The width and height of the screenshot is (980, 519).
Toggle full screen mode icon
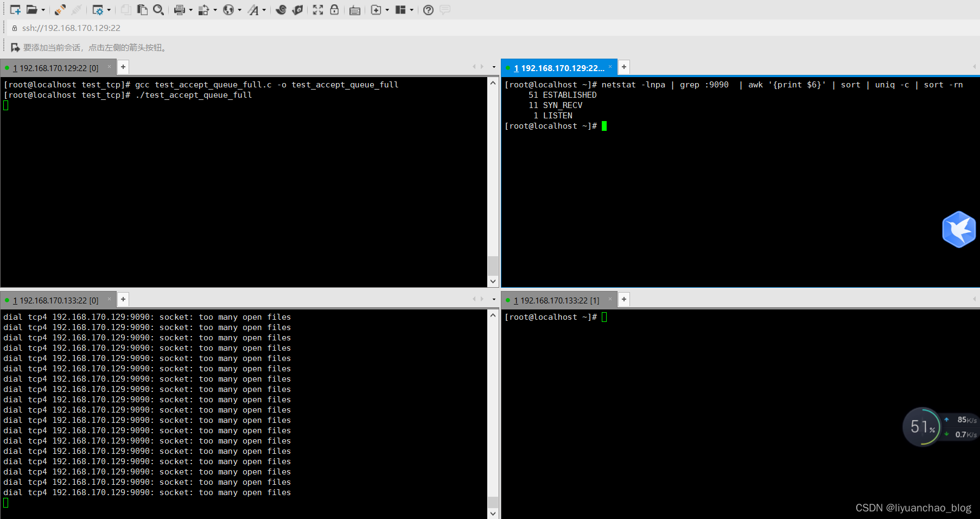[x=318, y=10]
